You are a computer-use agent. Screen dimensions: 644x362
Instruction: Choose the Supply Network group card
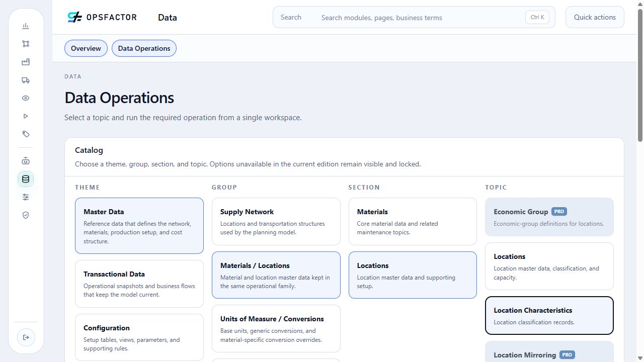[276, 221]
